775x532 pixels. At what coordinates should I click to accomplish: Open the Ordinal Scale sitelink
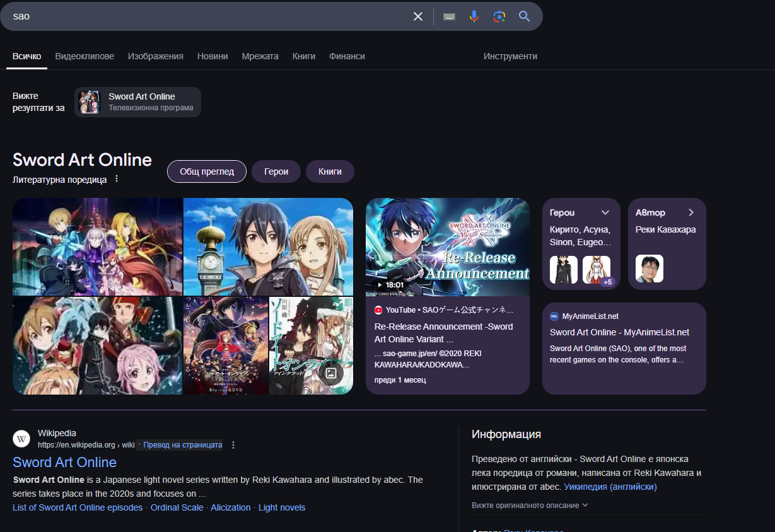tap(177, 507)
